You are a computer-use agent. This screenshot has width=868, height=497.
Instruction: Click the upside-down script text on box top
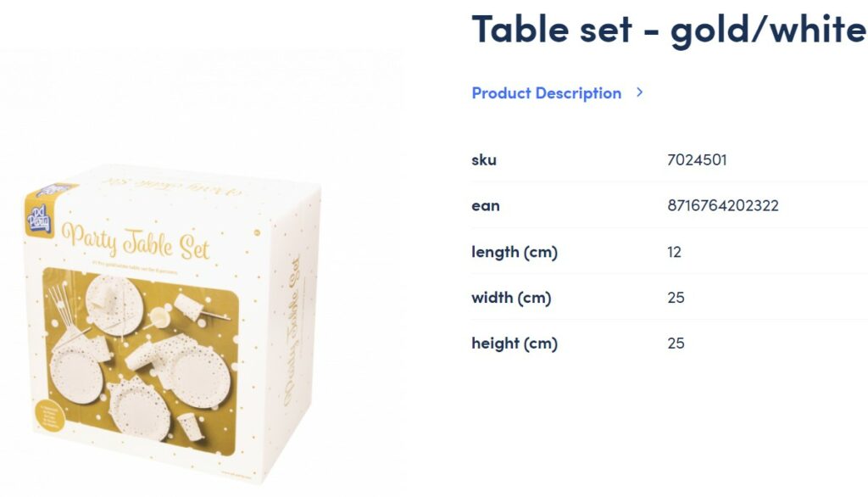click(172, 187)
